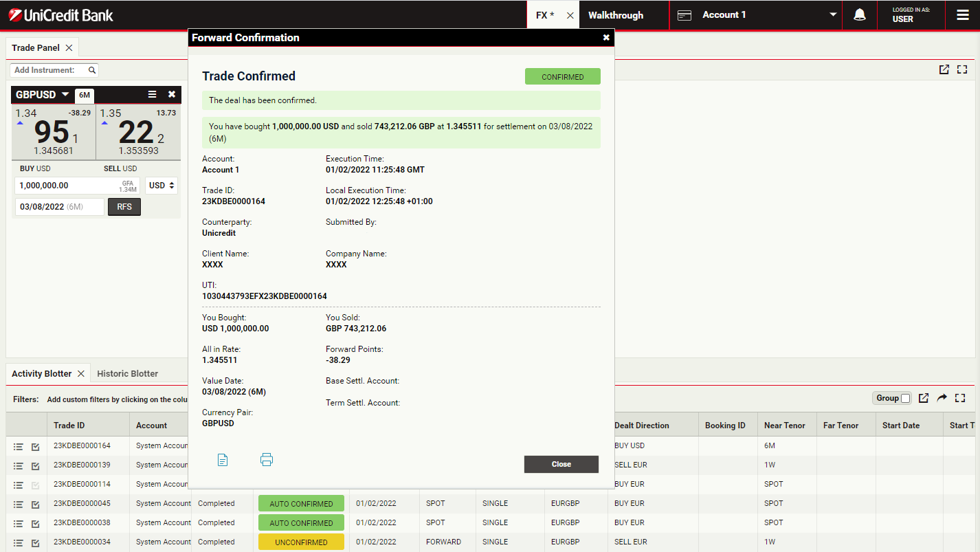Open the hamburger main menu
980x552 pixels.
[x=962, y=15]
